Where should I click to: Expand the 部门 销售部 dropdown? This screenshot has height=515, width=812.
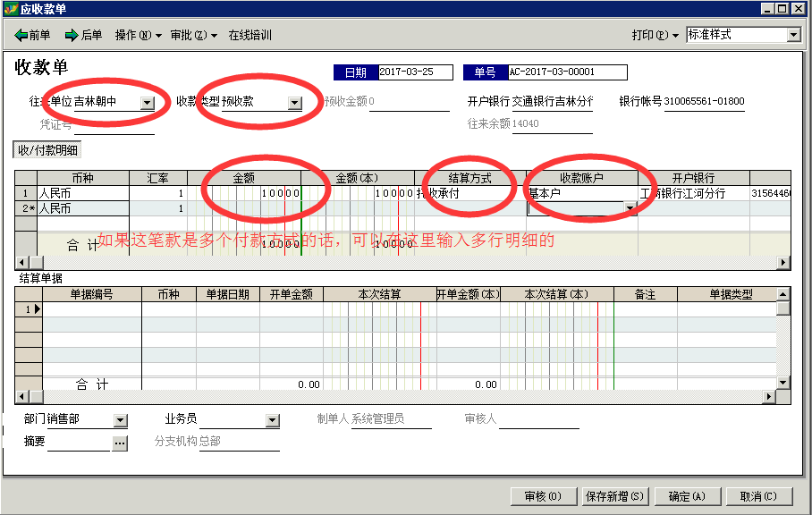coord(120,420)
